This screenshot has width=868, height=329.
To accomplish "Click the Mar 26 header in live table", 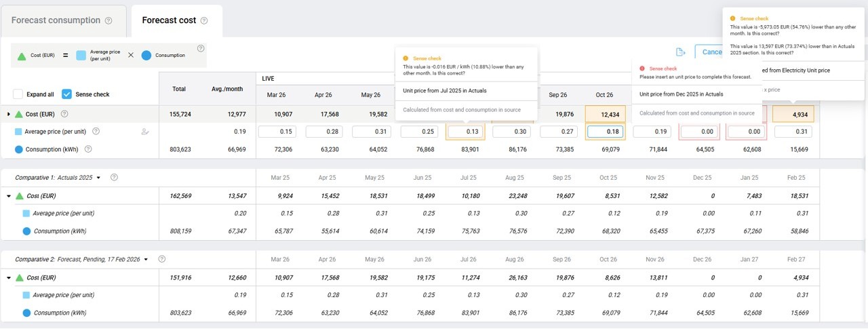I will pyautogui.click(x=276, y=95).
